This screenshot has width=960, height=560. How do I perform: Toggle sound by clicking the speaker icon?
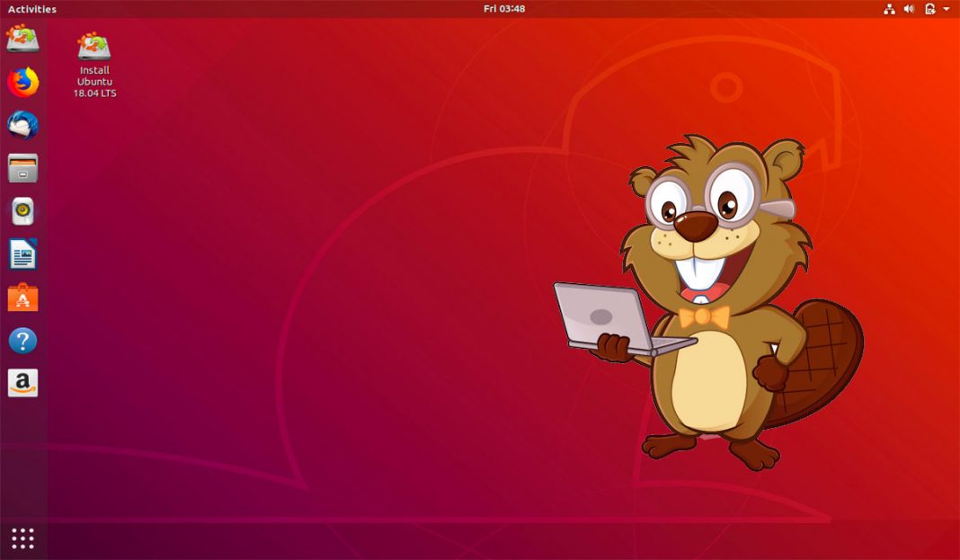[909, 8]
